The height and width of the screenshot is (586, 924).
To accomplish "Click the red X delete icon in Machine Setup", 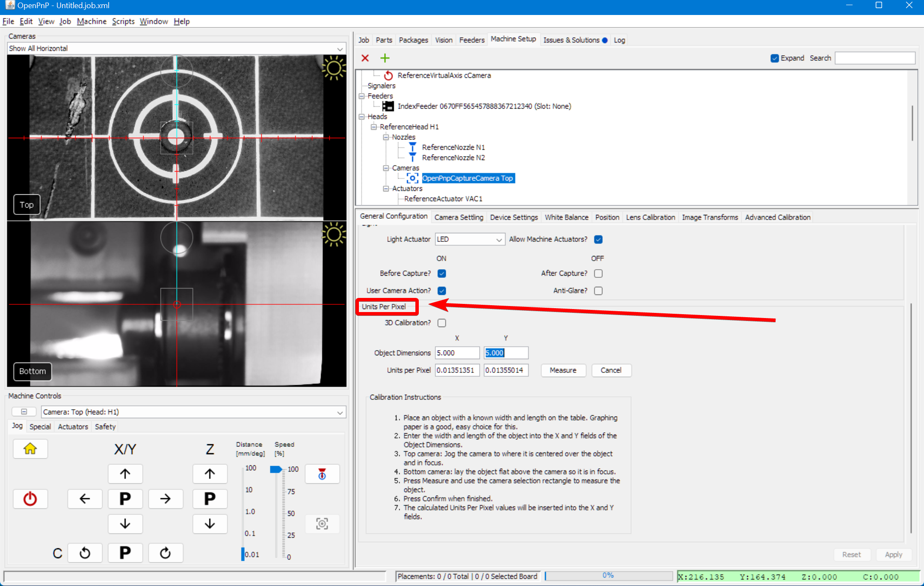I will point(364,58).
